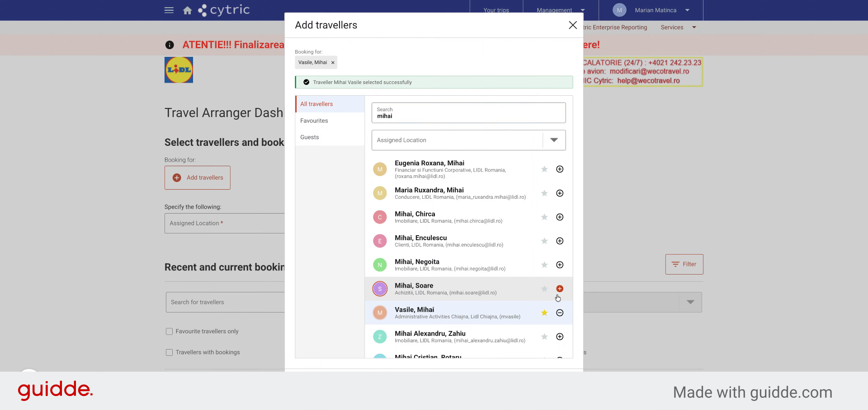868x410 pixels.
Task: Add Mihai Alexandru Zahiu plus icon
Action: click(560, 337)
